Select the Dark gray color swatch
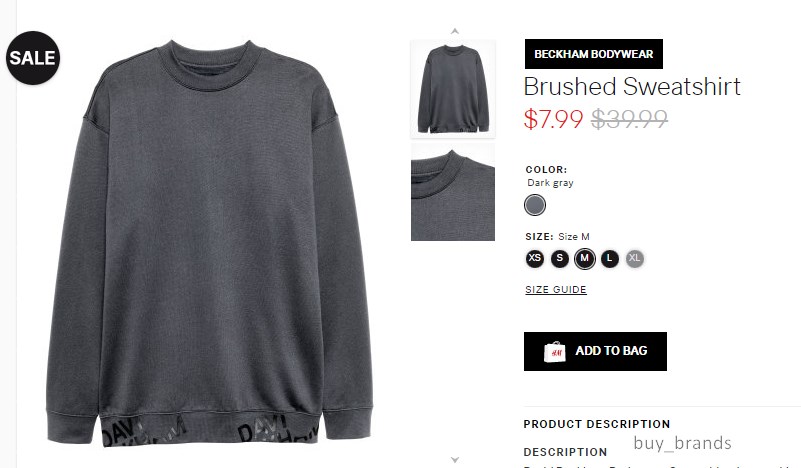 [535, 205]
